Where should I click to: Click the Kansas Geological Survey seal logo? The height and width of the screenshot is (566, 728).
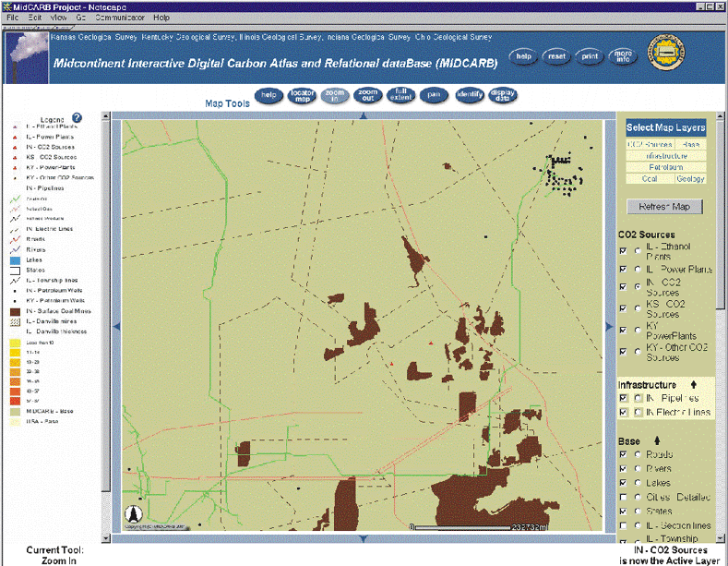tap(666, 52)
